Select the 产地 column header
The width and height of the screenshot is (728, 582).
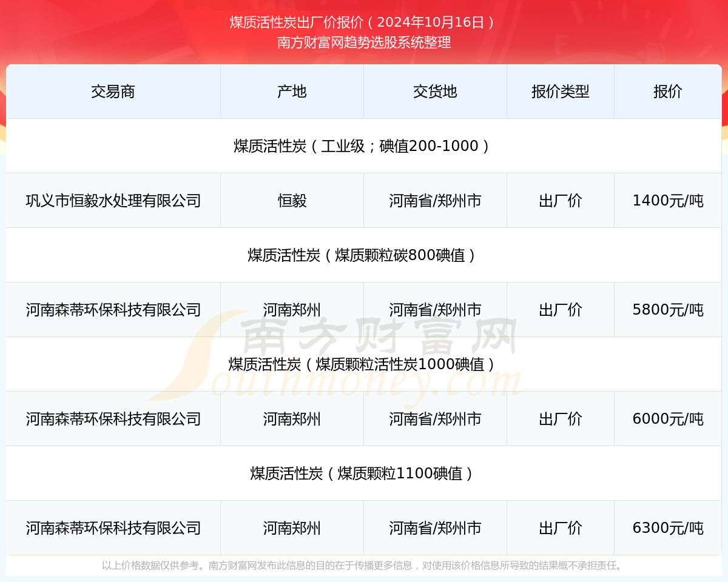pos(292,92)
